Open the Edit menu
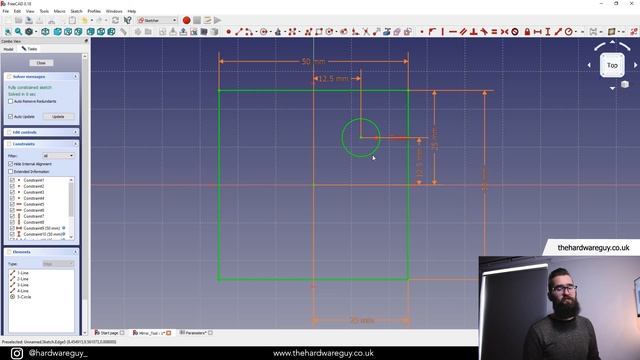The width and height of the screenshot is (640, 360). click(17, 11)
